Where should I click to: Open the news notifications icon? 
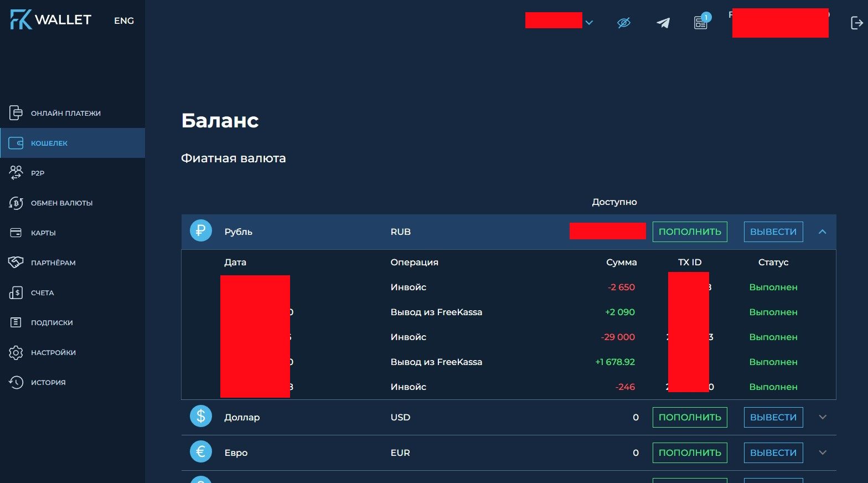pos(701,22)
